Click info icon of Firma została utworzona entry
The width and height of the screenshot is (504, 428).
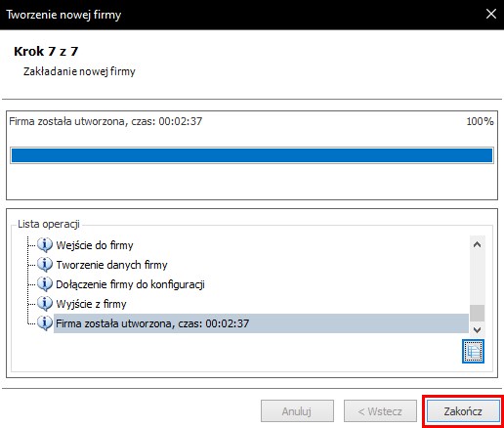tap(45, 323)
